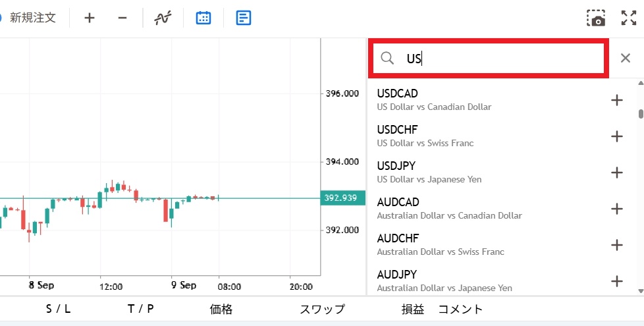Click the zoom in plus icon

(x=89, y=18)
